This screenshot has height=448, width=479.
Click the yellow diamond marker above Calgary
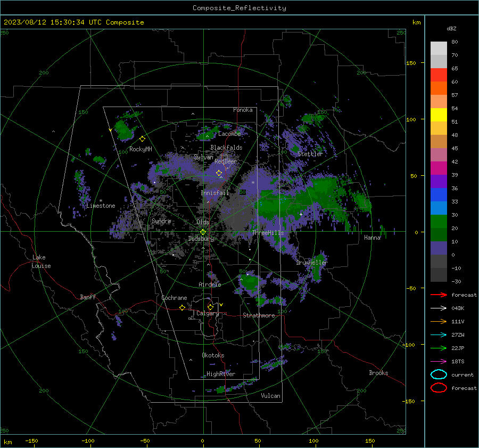click(210, 307)
